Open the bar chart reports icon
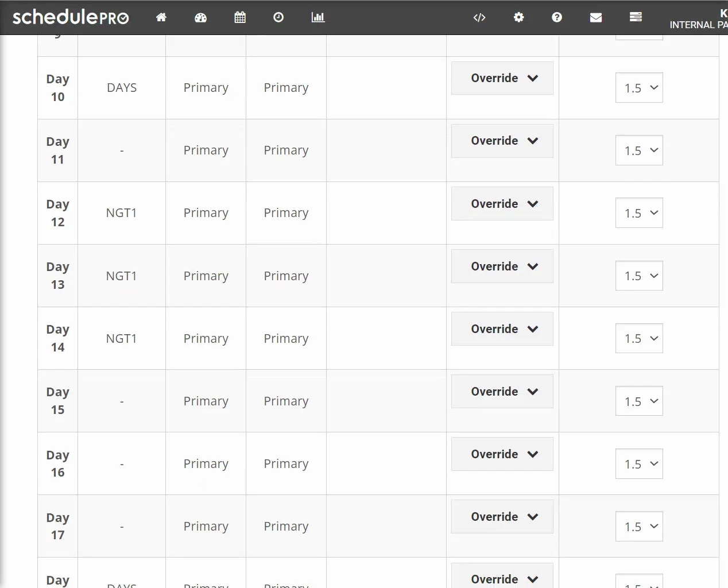728x588 pixels. [317, 17]
